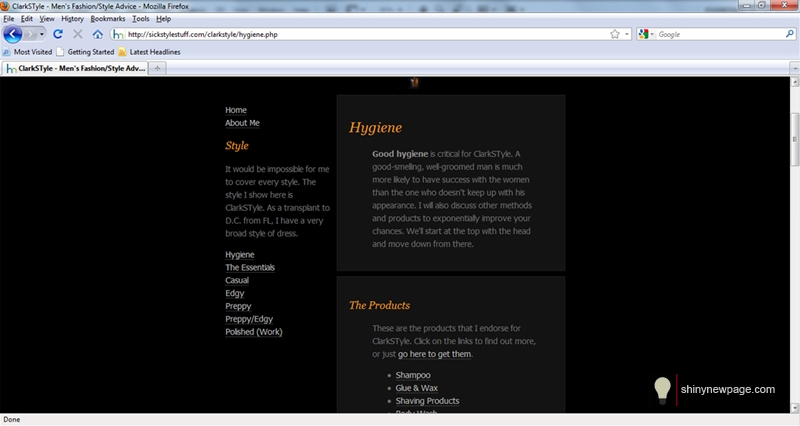Image resolution: width=800 pixels, height=426 pixels.
Task: Click the search magnifier icon
Action: (790, 34)
